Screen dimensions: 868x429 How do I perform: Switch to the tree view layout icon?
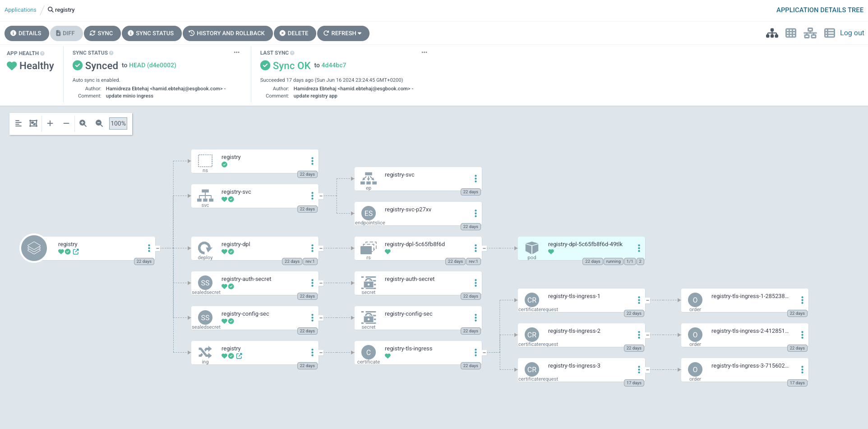click(772, 33)
